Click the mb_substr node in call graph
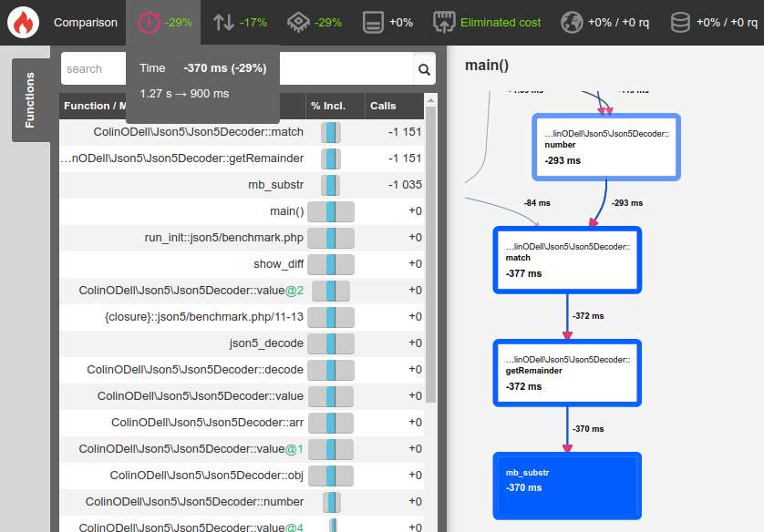764x532 pixels. [x=567, y=486]
